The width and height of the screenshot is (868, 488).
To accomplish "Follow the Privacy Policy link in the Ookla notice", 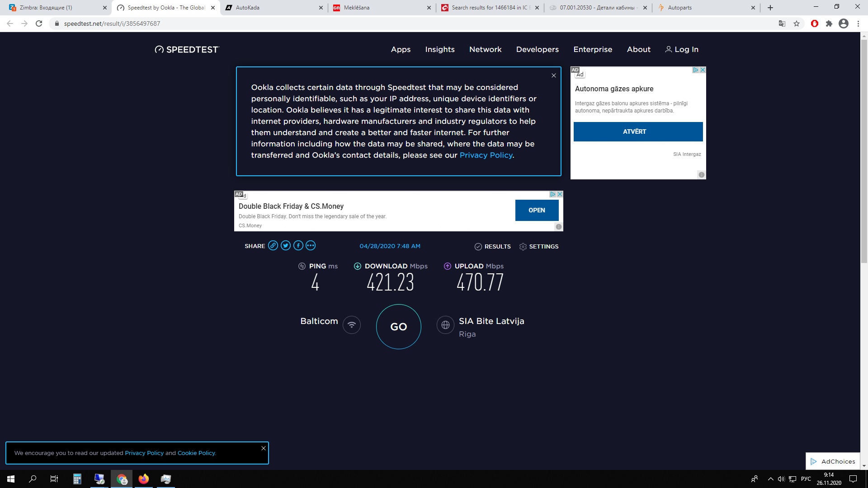I will point(486,155).
